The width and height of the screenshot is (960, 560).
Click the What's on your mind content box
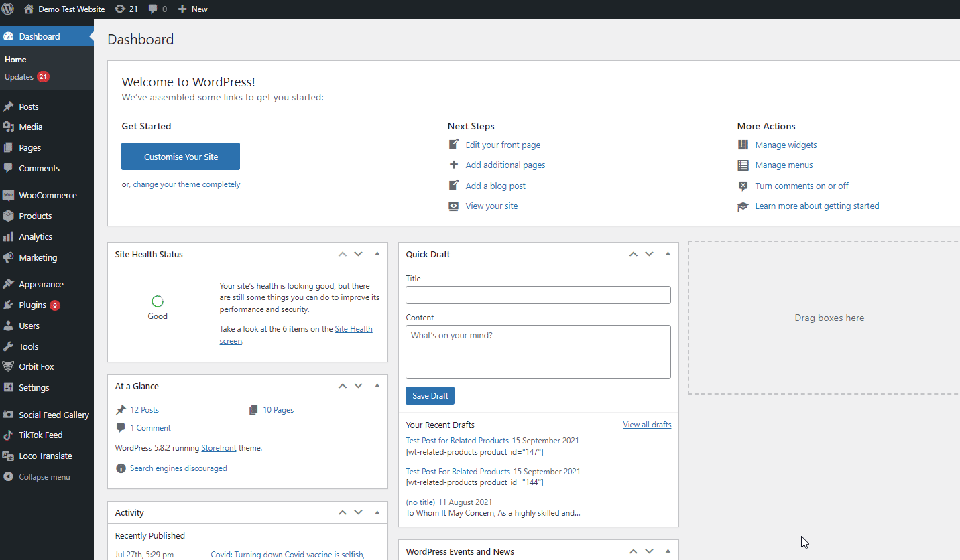(538, 352)
